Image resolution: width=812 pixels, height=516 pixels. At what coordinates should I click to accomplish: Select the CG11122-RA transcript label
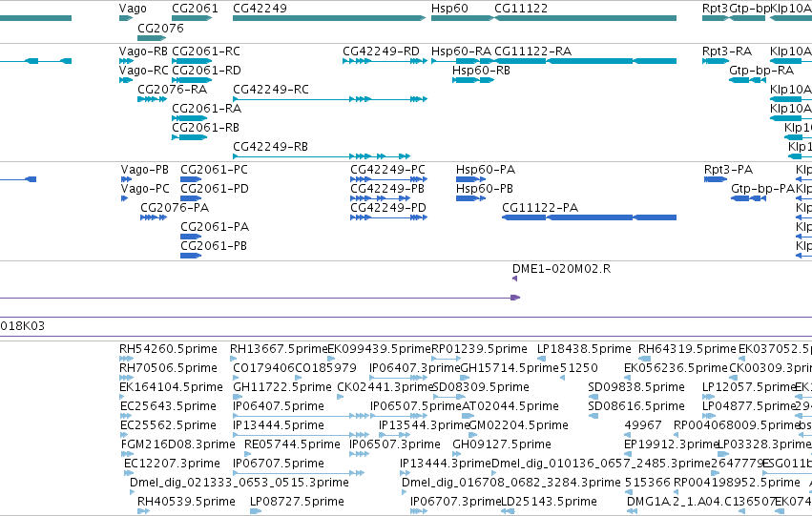coord(532,52)
